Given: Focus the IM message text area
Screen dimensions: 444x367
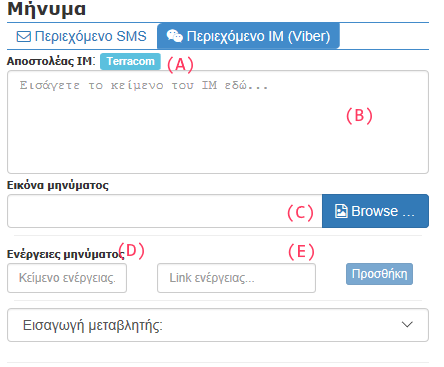Looking at the screenshot, I should (x=218, y=122).
